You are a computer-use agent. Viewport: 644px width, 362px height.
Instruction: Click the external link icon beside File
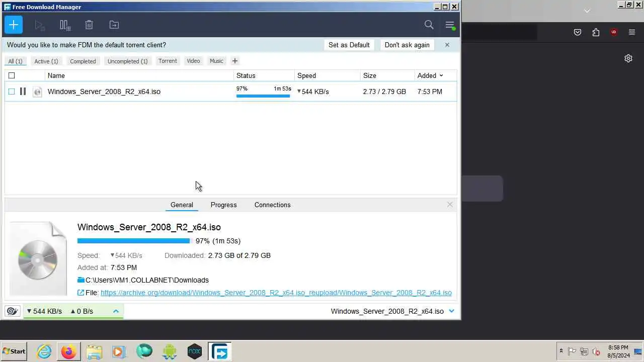coord(80,293)
